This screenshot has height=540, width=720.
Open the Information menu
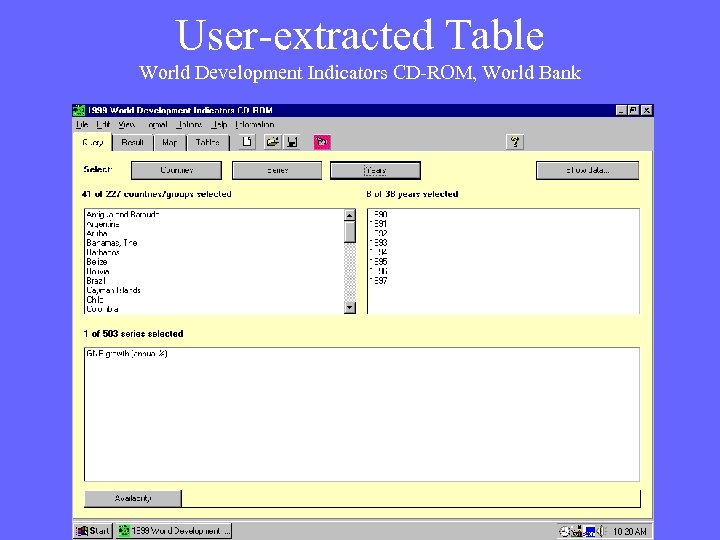[x=255, y=124]
